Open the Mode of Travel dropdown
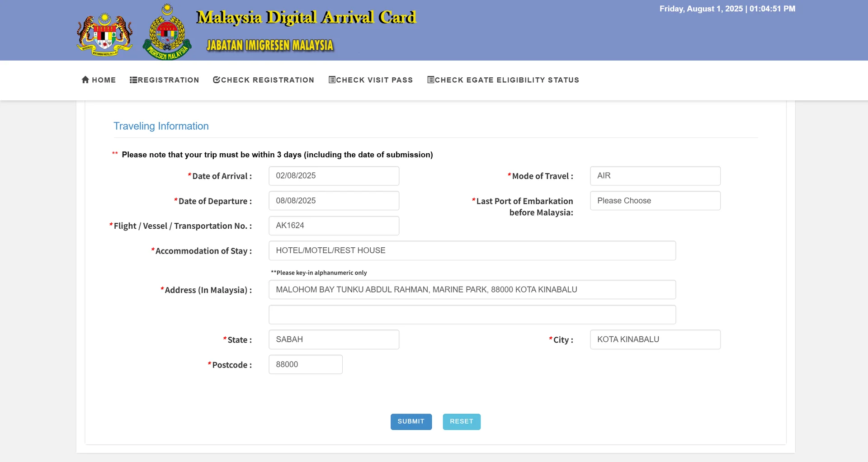The height and width of the screenshot is (462, 868). (x=655, y=176)
